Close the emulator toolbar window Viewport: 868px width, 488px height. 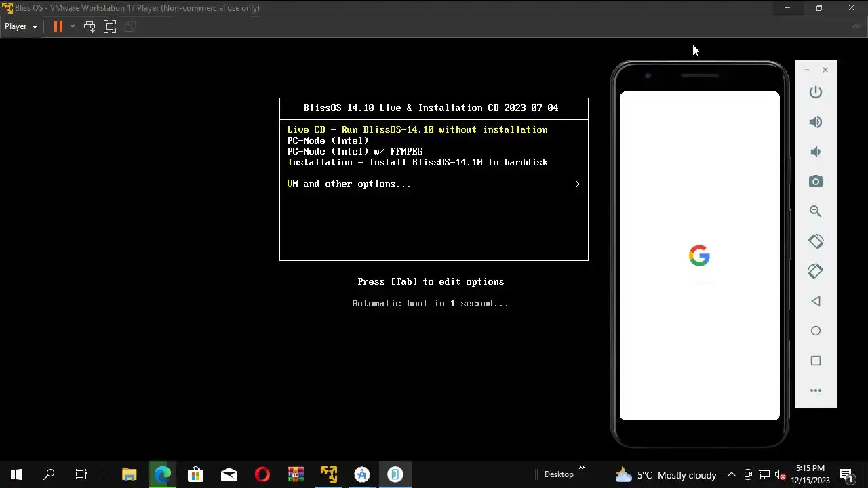click(825, 70)
